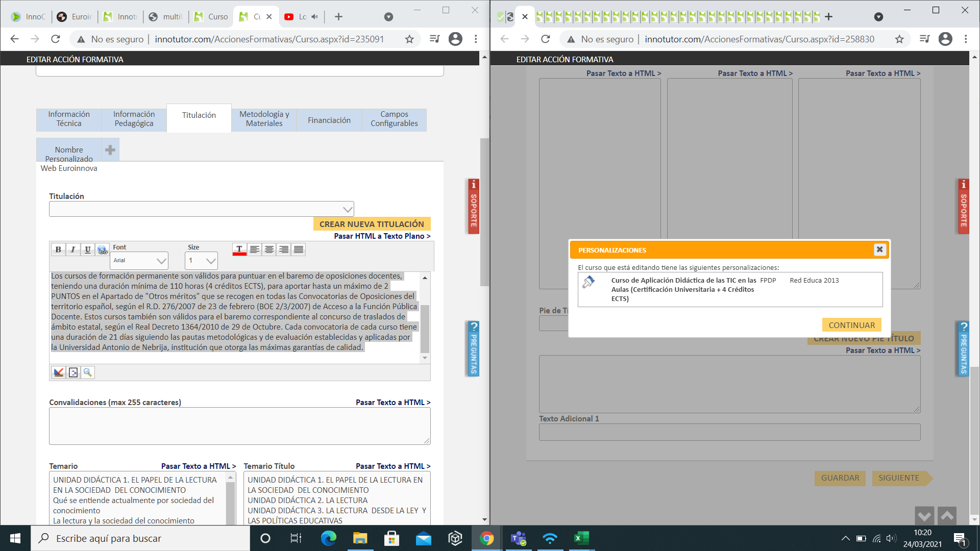Bookmark the left window page with star
The image size is (980, 551).
click(x=409, y=39)
